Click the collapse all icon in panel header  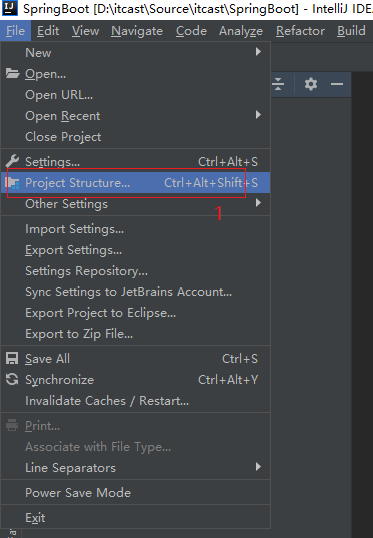click(278, 84)
